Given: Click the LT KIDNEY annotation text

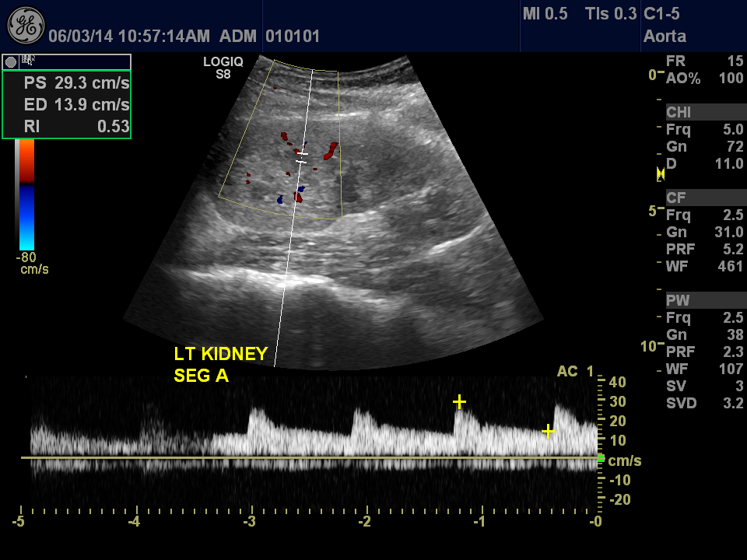Looking at the screenshot, I should [x=221, y=355].
